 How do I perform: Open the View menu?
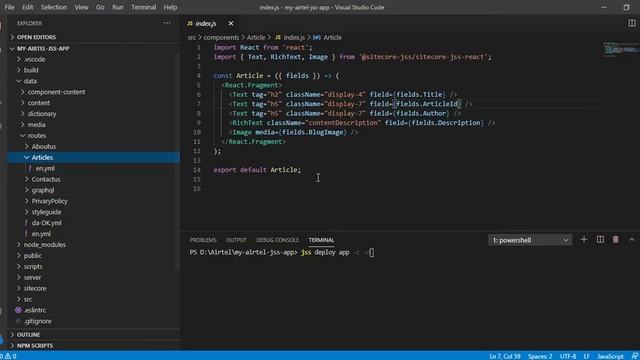(x=81, y=7)
